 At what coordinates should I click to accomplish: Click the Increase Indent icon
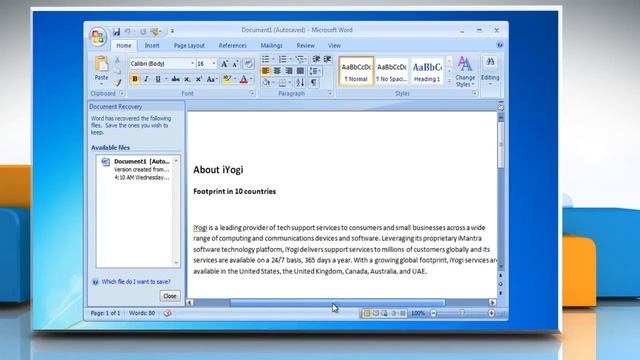(327, 60)
